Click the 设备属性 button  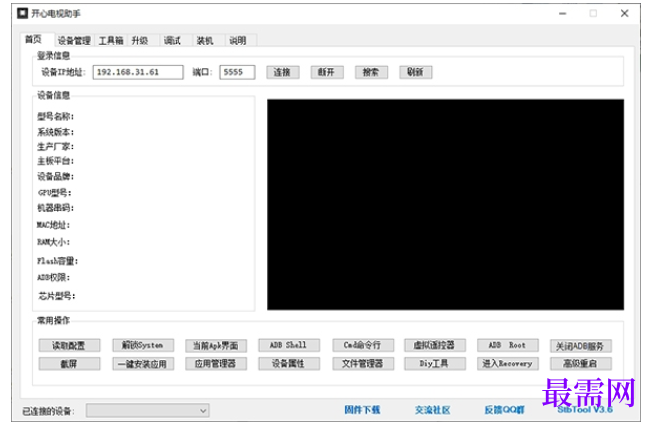(x=289, y=364)
